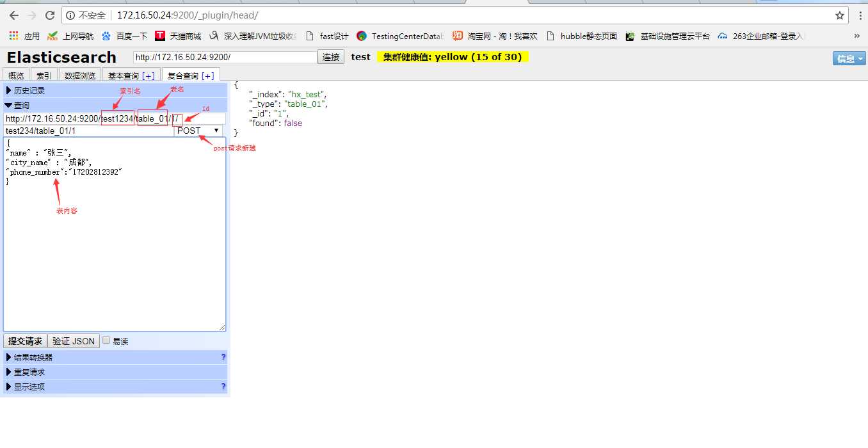This screenshot has height=448, width=868.
Task: Open the POST request method dropdown
Action: [x=198, y=131]
